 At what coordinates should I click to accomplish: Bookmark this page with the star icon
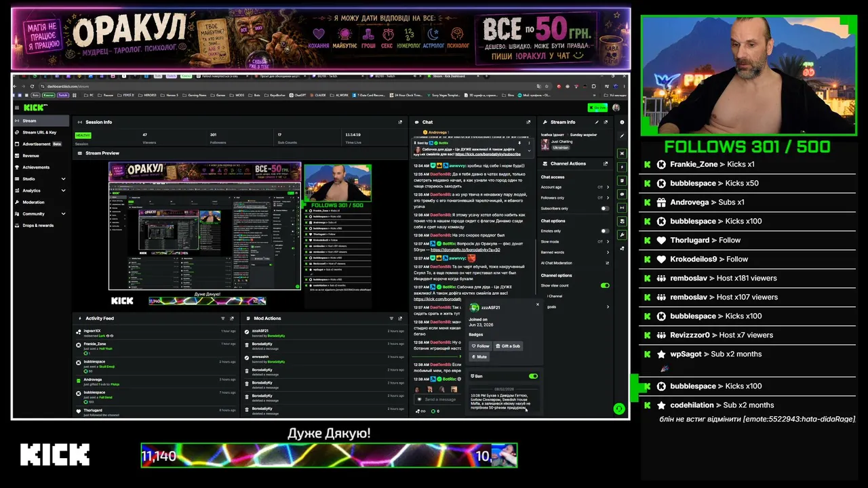tap(547, 87)
